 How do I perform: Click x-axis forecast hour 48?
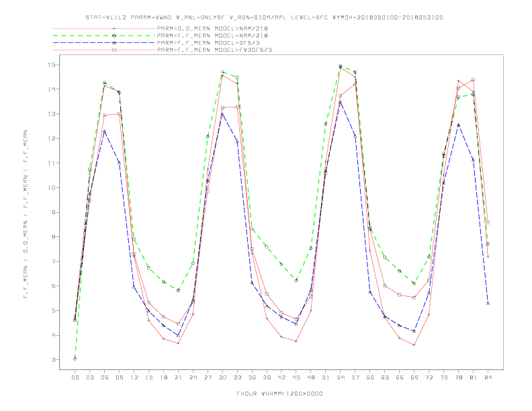[311, 377]
